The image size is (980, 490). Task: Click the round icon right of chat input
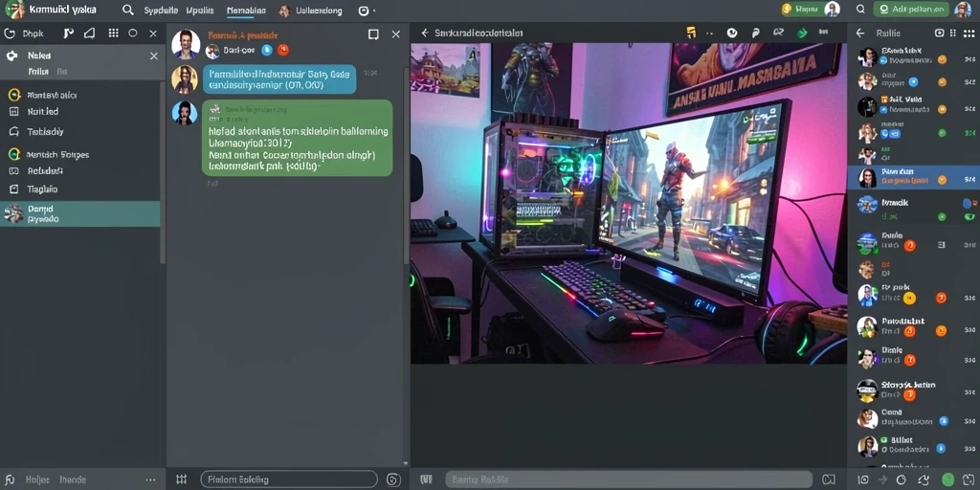point(393,479)
